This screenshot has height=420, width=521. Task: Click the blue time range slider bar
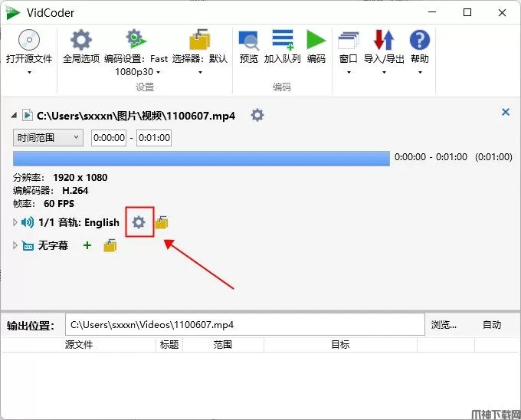click(202, 159)
